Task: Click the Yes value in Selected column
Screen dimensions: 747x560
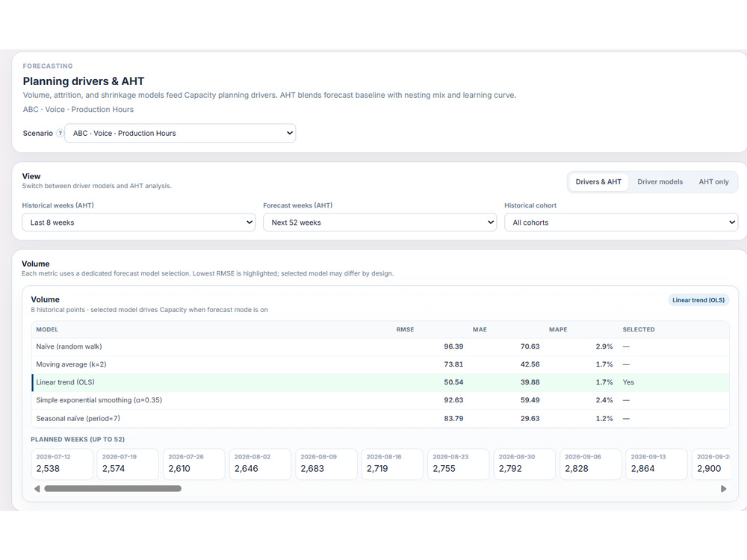Action: pyautogui.click(x=628, y=382)
